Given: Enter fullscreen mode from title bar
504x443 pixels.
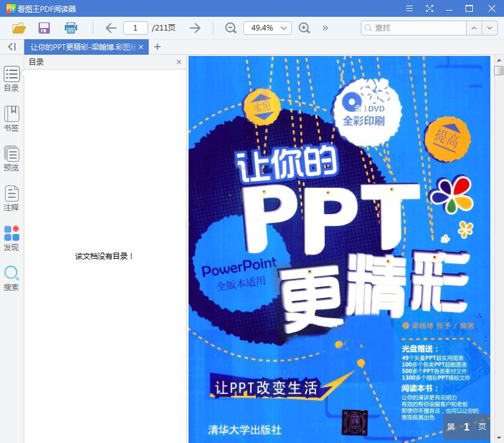Looking at the screenshot, I should [x=429, y=8].
